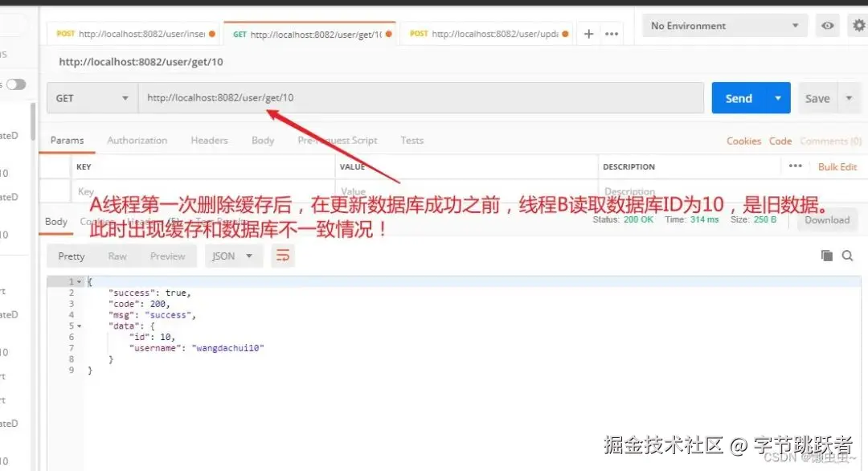The width and height of the screenshot is (868, 471).
Task: Open the three-dot menu next to Bulk Edit
Action: (x=795, y=166)
